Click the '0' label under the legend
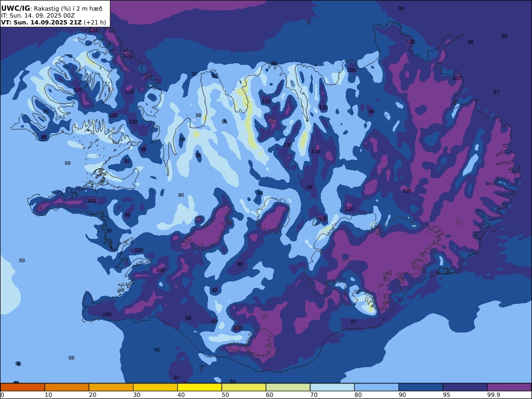The image size is (532, 399). point(2,395)
